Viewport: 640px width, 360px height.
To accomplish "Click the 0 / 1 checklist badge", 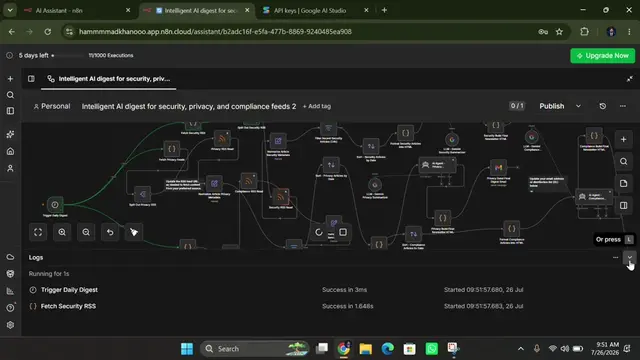I will click(x=517, y=106).
